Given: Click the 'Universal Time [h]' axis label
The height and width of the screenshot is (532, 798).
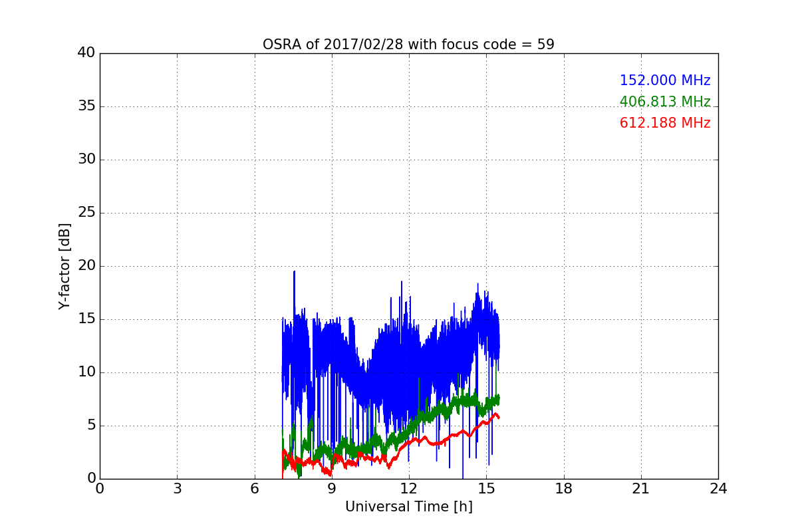Looking at the screenshot, I should coord(408,507).
